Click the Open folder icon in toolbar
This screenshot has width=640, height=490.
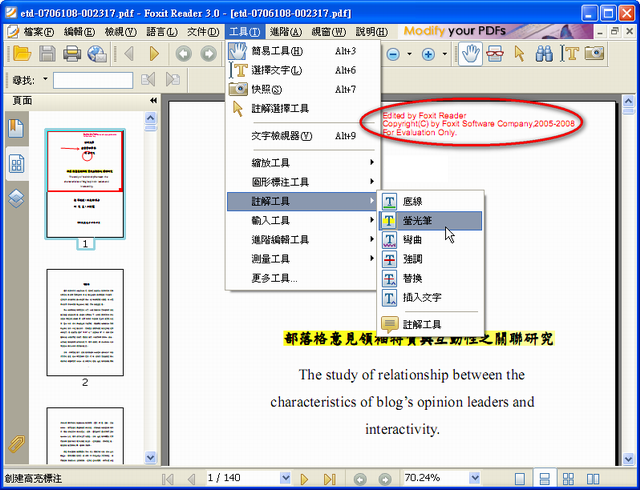(20, 54)
